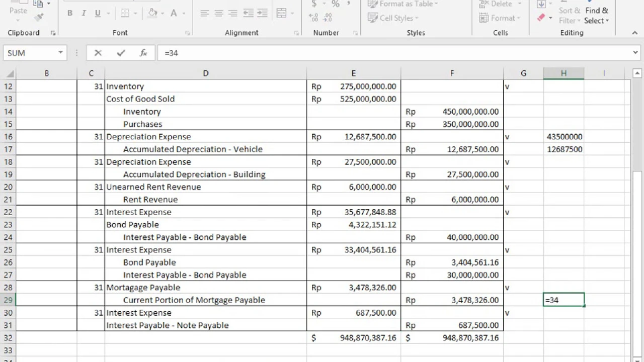Click Delete cells button
644x362 pixels.
pos(501,4)
